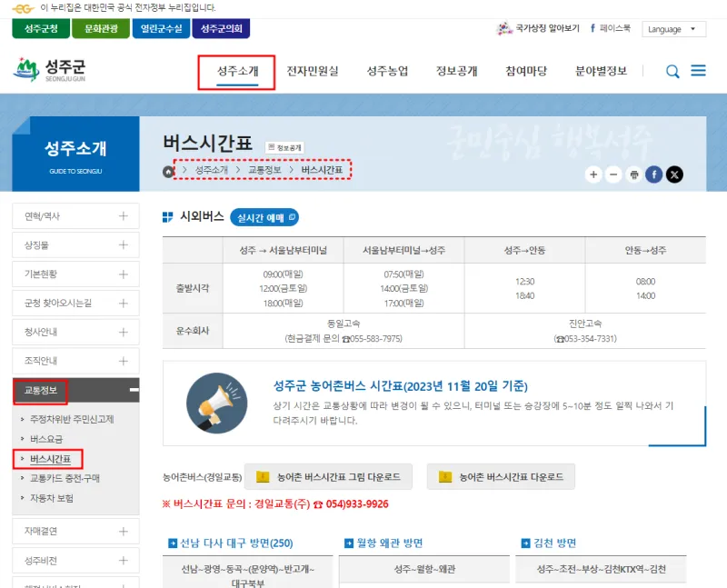
Task: Click the 실시간 예매 button
Action: (x=264, y=217)
